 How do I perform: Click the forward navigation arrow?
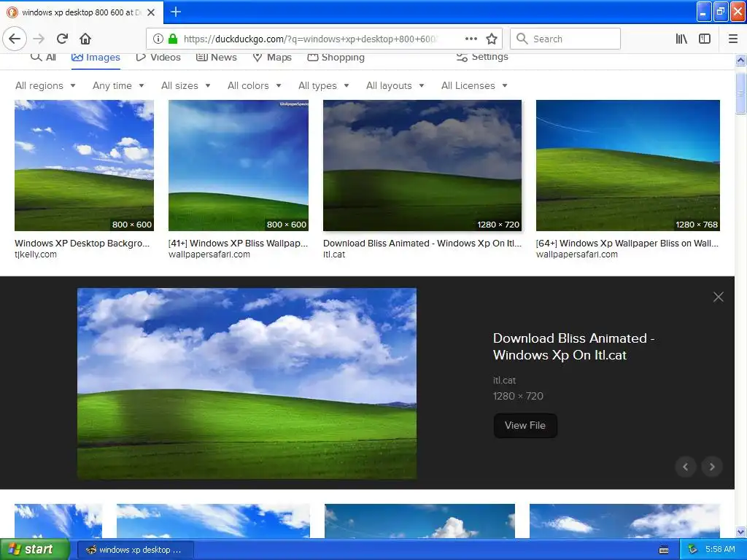tap(39, 39)
